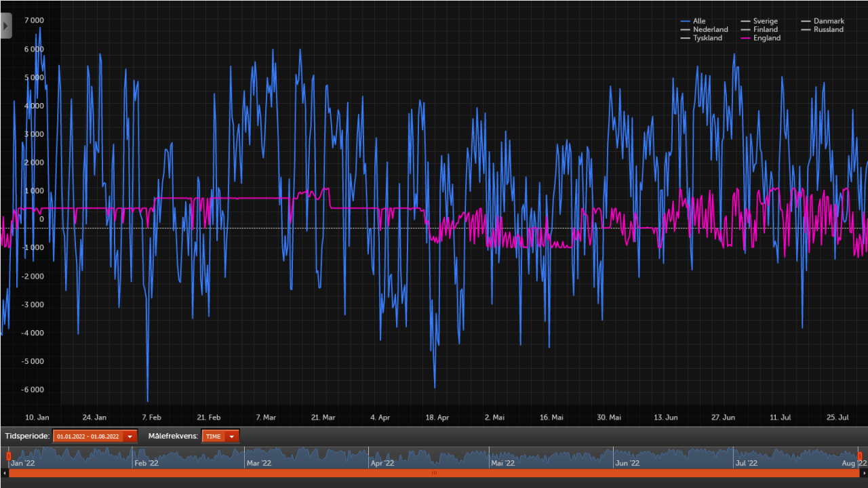Enable the Danmark series in legend
868x488 pixels.
tap(828, 22)
